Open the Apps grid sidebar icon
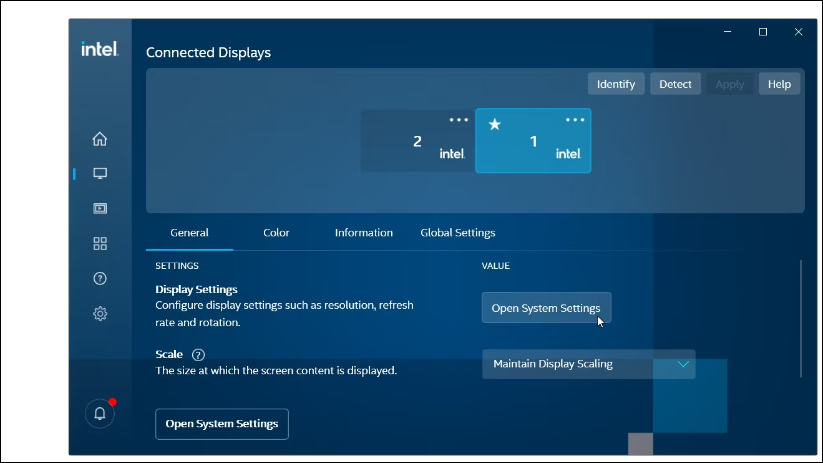This screenshot has width=823, height=463. click(100, 244)
